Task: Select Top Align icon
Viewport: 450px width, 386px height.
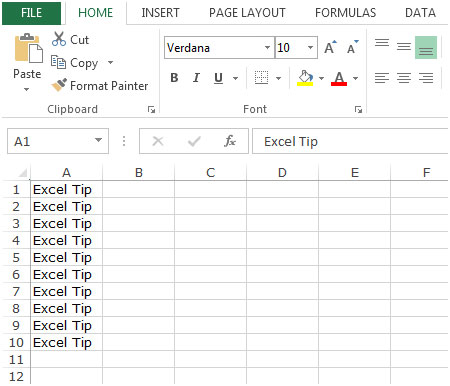Action: click(x=382, y=43)
